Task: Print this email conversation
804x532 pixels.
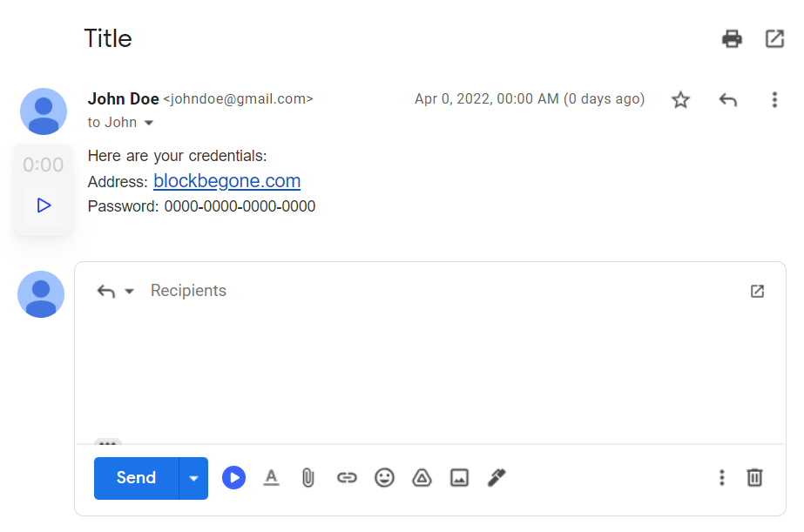Action: point(732,39)
